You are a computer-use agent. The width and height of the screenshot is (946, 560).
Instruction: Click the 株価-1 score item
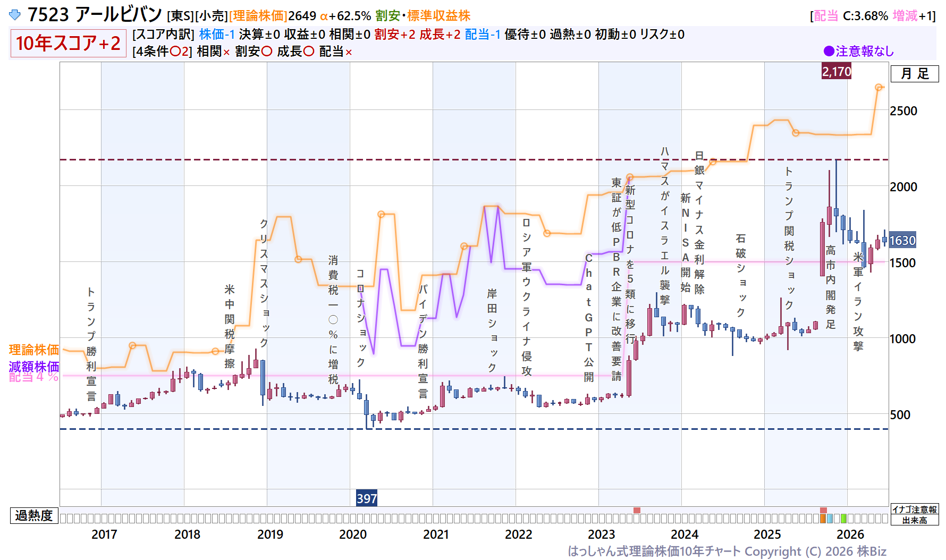(x=217, y=35)
